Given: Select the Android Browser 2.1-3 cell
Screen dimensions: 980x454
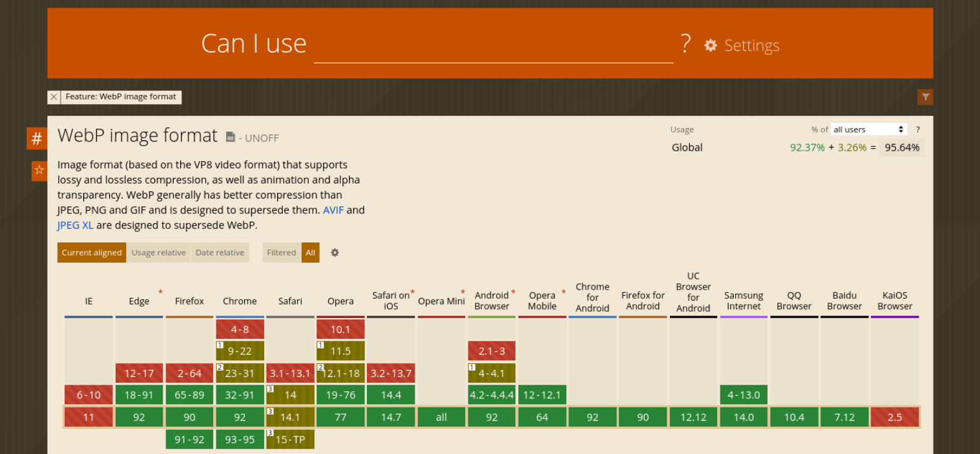Looking at the screenshot, I should [492, 351].
